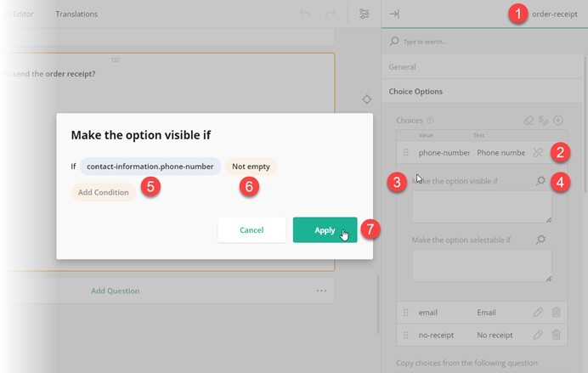Delete the email choice trash icon
The height and width of the screenshot is (373, 588).
coord(556,312)
